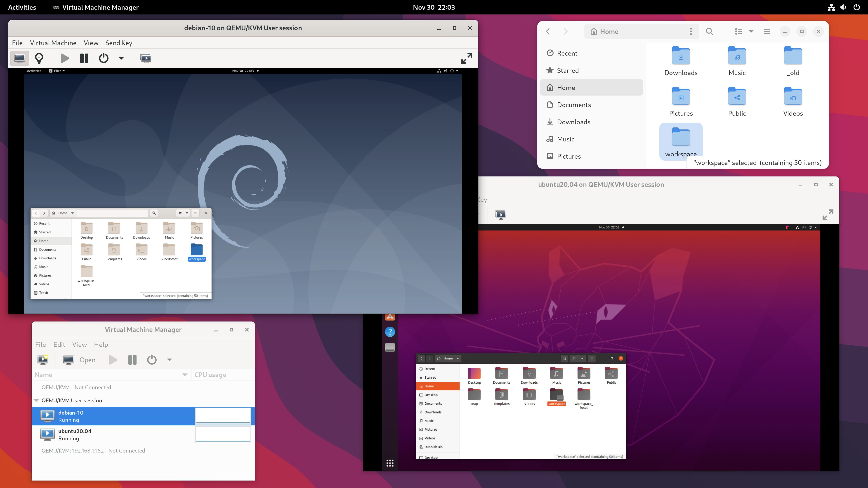Expand shutdown options dropdown in debian-10 toolbar
Screen dimensions: 868x488
coord(121,58)
